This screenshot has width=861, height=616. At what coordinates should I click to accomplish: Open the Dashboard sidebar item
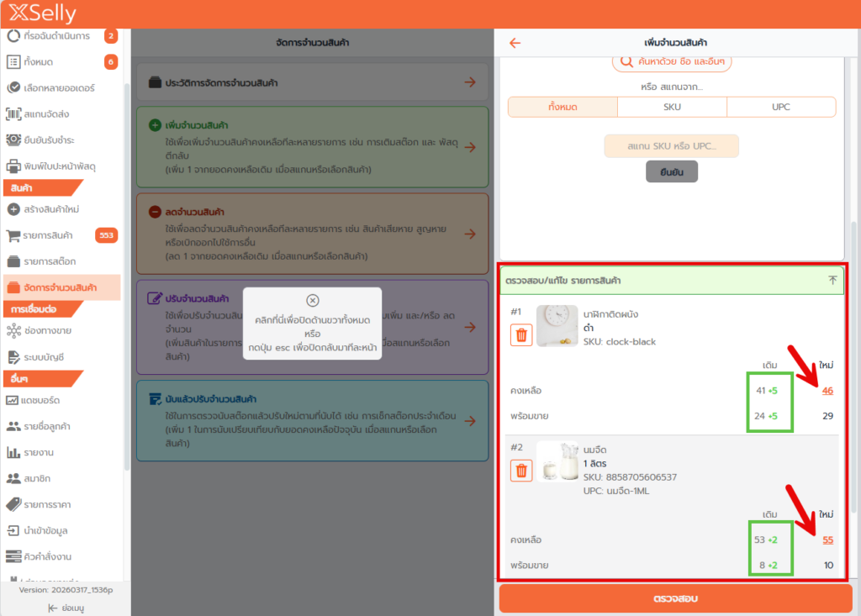coord(47,399)
